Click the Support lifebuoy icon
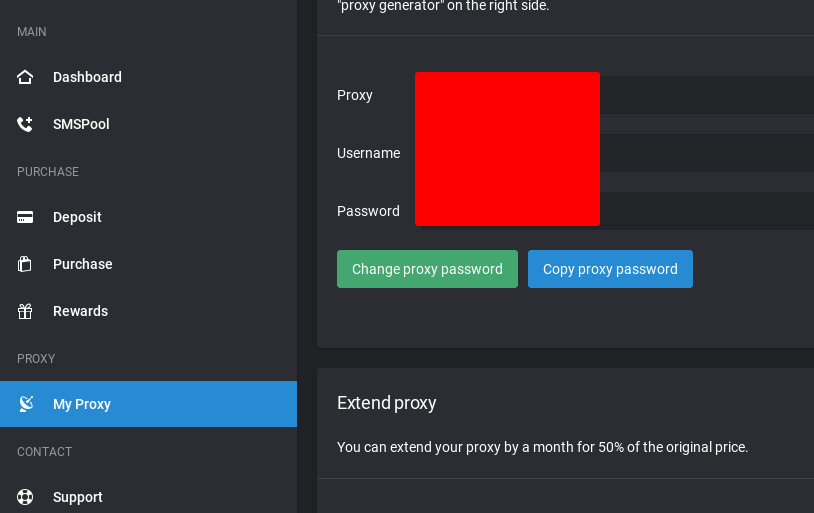This screenshot has width=814, height=513. [x=25, y=497]
